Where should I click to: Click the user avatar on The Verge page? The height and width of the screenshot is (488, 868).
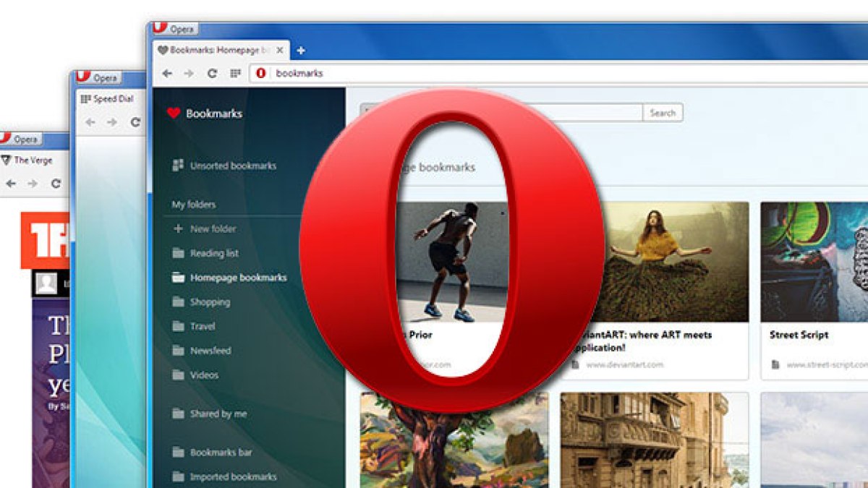pos(46,284)
